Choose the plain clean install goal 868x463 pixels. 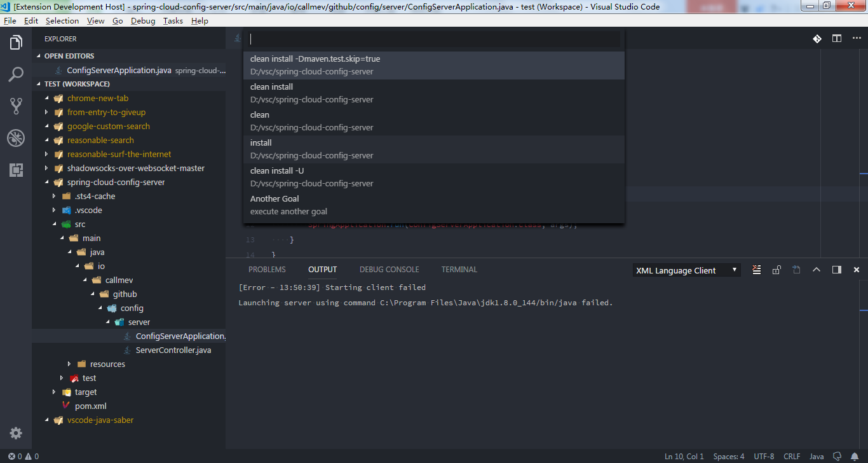434,93
